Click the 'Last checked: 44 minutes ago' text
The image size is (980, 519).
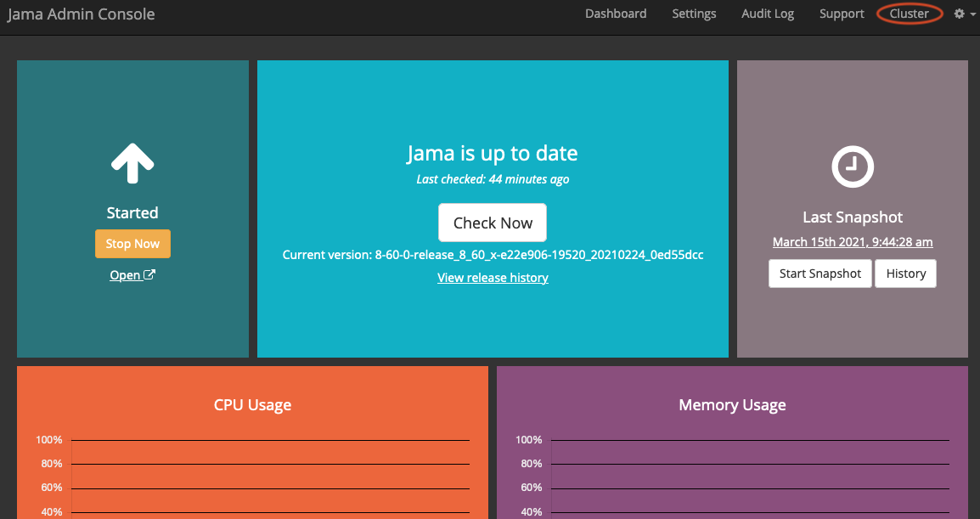493,179
